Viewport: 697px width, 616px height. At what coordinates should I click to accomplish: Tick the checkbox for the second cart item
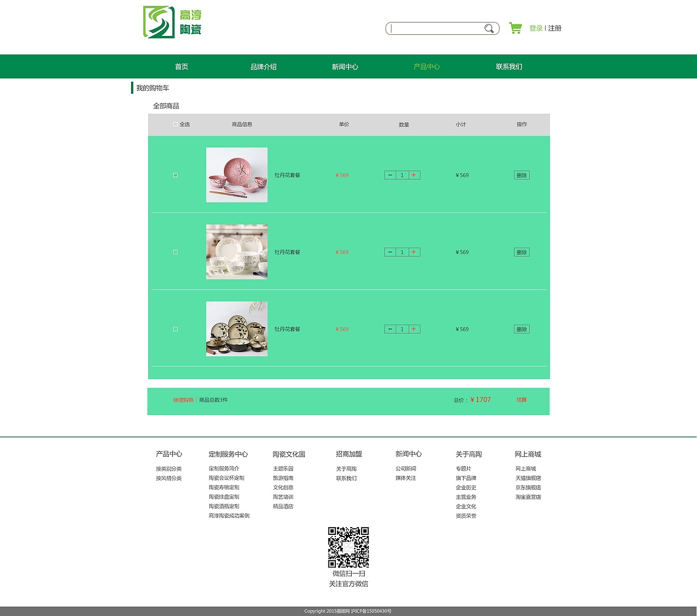[175, 252]
